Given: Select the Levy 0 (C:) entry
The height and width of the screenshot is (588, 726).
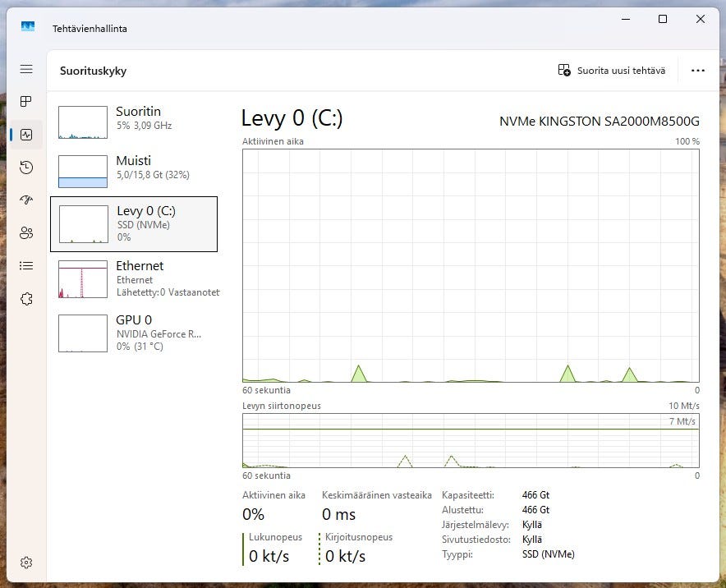Looking at the screenshot, I should (134, 224).
